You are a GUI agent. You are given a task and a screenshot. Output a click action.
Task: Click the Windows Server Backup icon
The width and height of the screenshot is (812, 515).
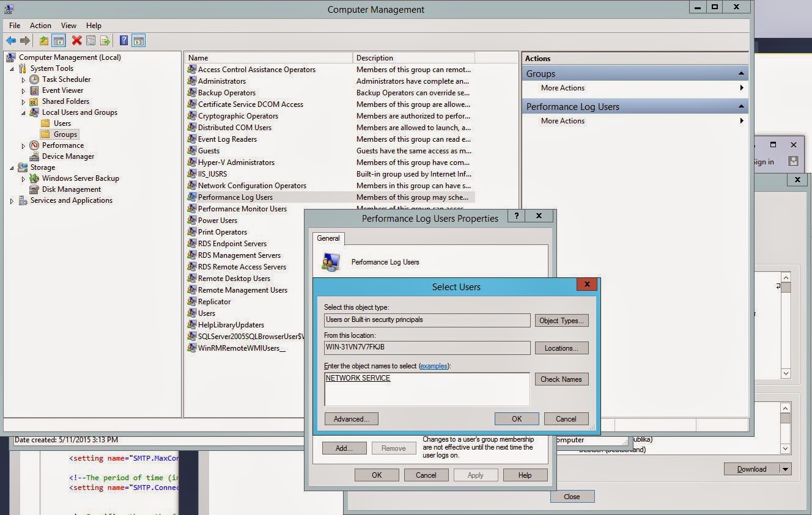[x=35, y=178]
